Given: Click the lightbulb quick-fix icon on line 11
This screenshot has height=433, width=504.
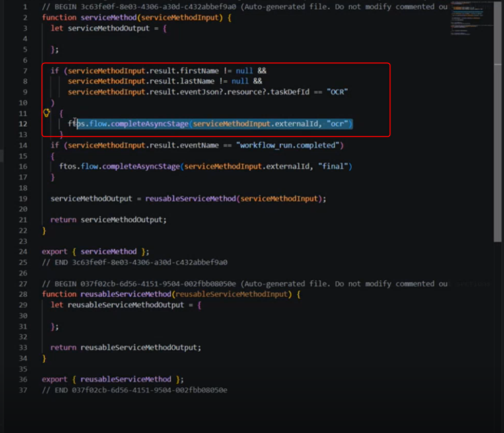Looking at the screenshot, I should pos(47,113).
